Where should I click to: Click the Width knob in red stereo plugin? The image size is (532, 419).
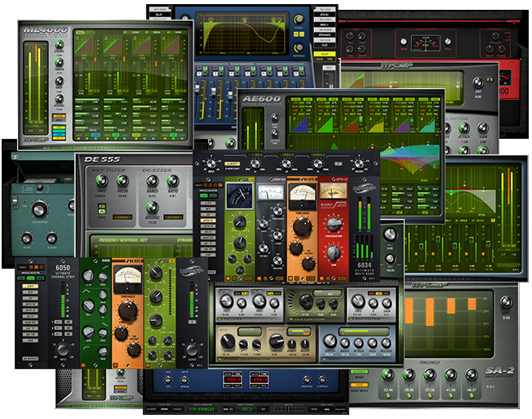click(x=403, y=42)
